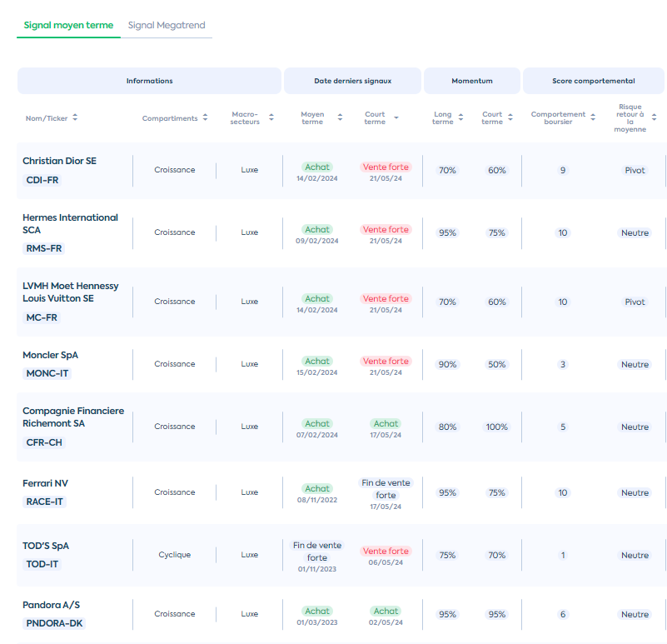Switch to Signal moyen terme tab
Image resolution: width=667 pixels, height=644 pixels.
coord(68,25)
